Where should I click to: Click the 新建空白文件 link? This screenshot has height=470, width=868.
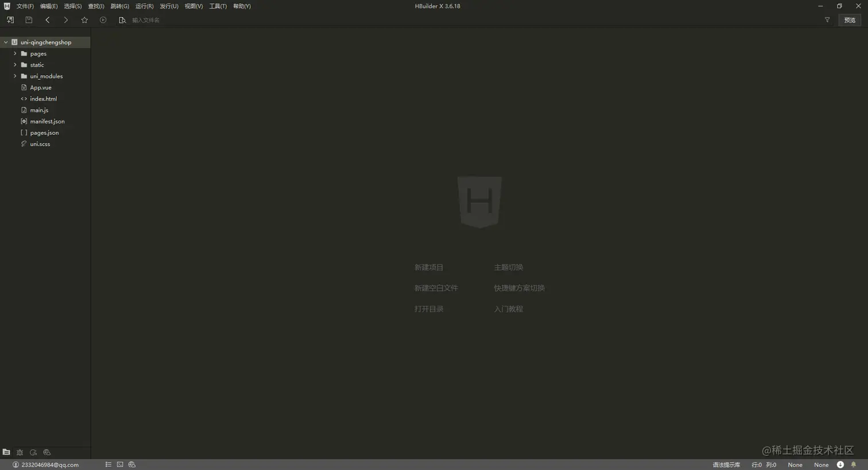(x=436, y=288)
